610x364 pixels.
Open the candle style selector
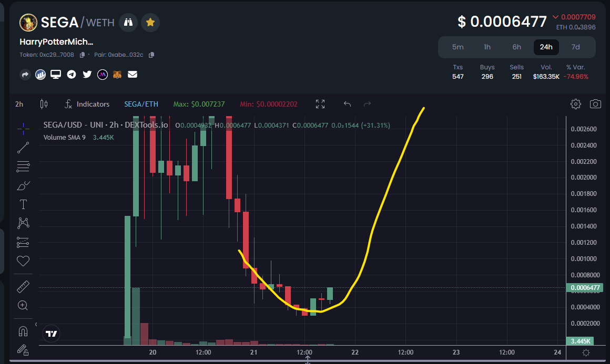point(44,104)
